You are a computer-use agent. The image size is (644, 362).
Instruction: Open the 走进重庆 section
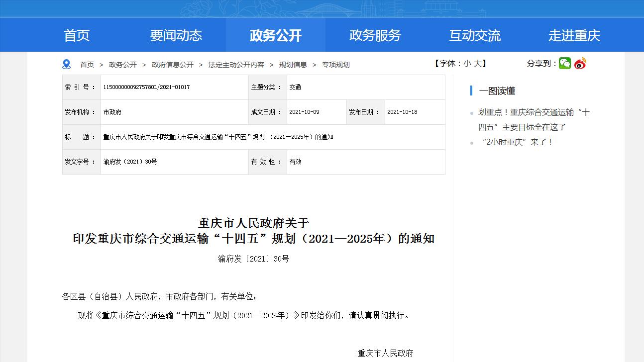click(574, 35)
